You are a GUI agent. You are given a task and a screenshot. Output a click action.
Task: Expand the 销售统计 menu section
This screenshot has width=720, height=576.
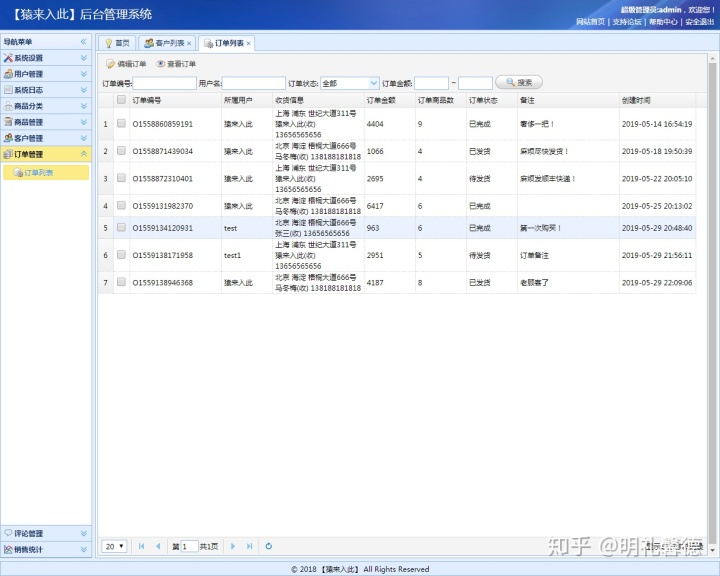[84, 549]
